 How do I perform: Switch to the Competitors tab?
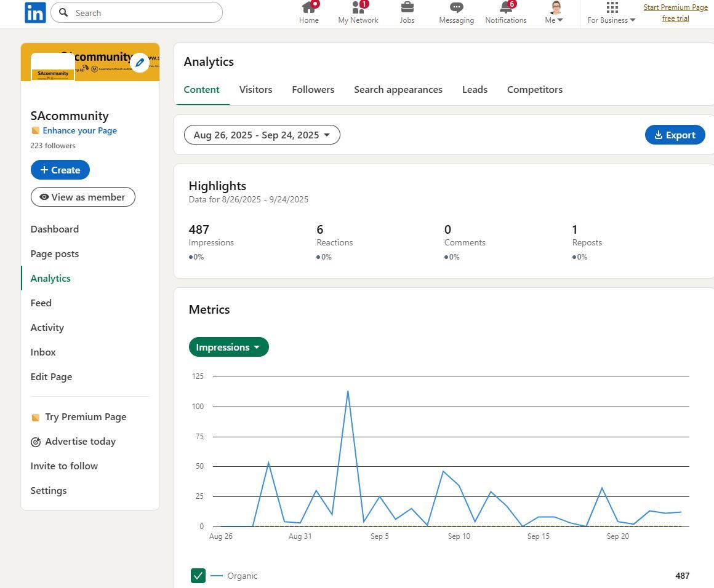point(534,89)
